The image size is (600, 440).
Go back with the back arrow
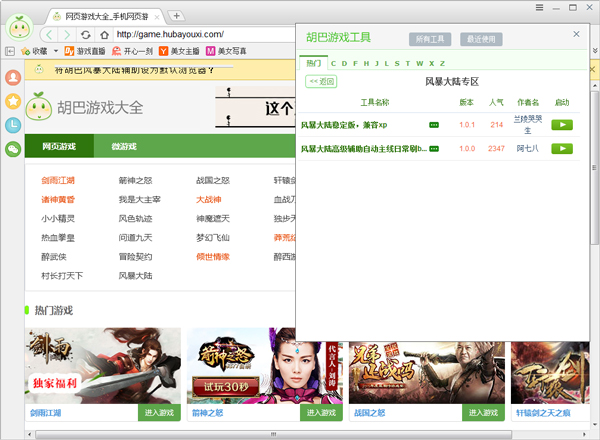(48, 34)
